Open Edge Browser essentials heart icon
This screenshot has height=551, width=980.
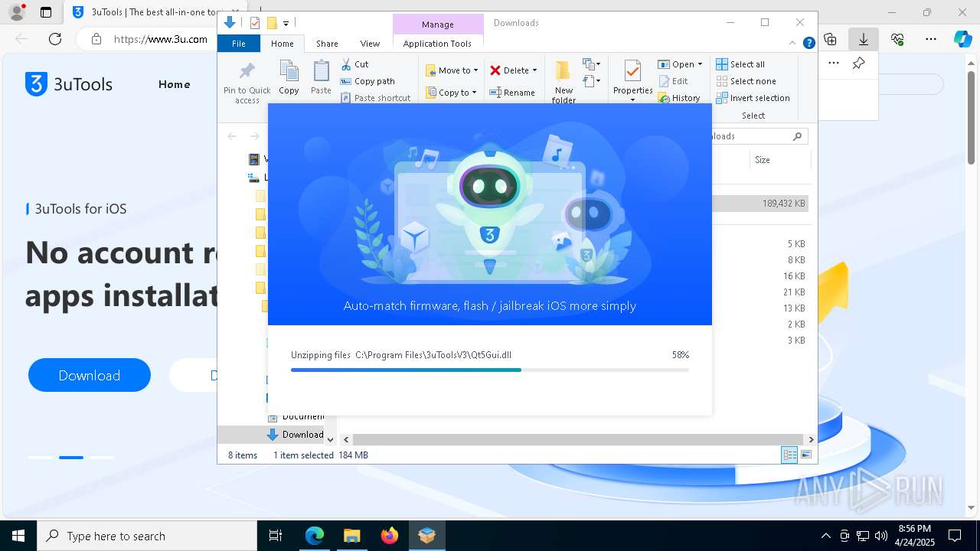[897, 38]
